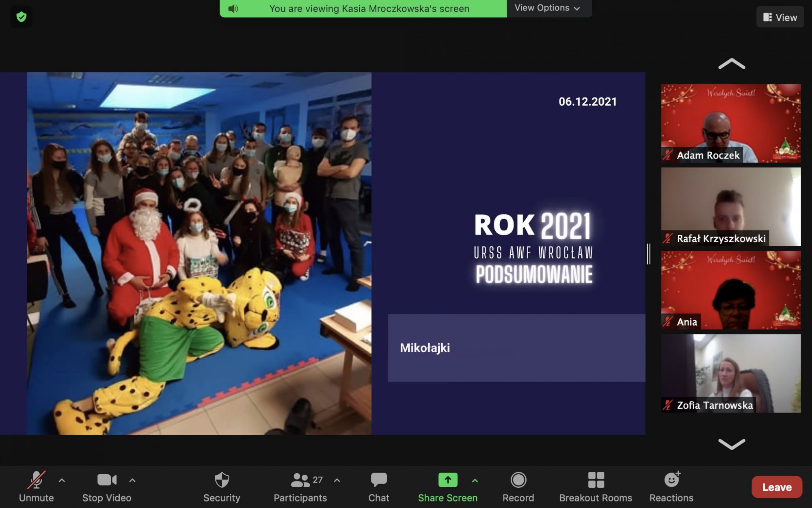Click the PODSUMOWANIE heading on the slide

534,274
